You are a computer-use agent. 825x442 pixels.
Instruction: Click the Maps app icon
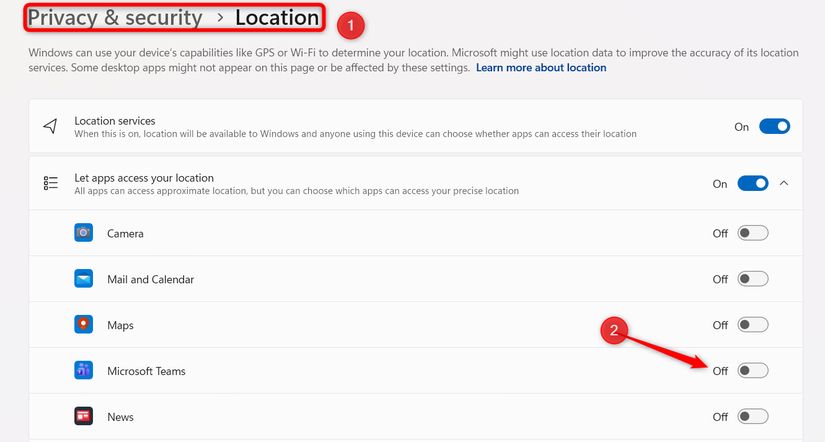[83, 325]
